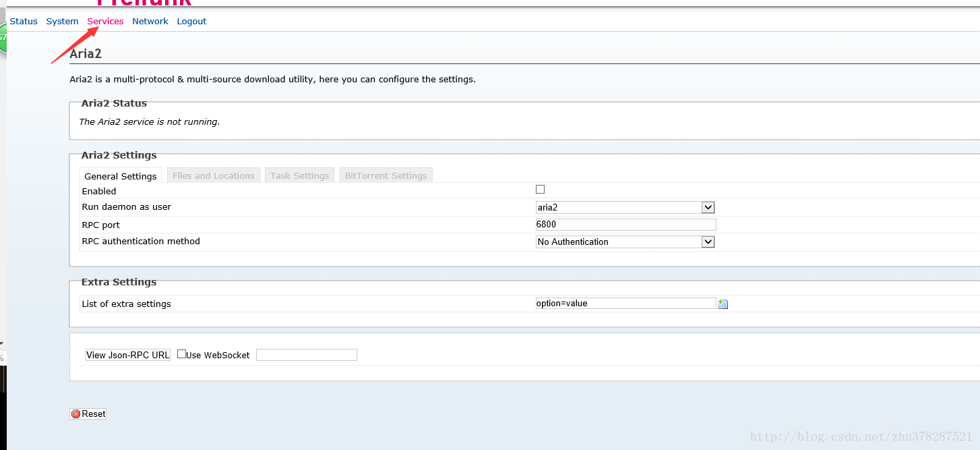The width and height of the screenshot is (980, 450).
Task: Select the General Settings tab
Action: (121, 176)
